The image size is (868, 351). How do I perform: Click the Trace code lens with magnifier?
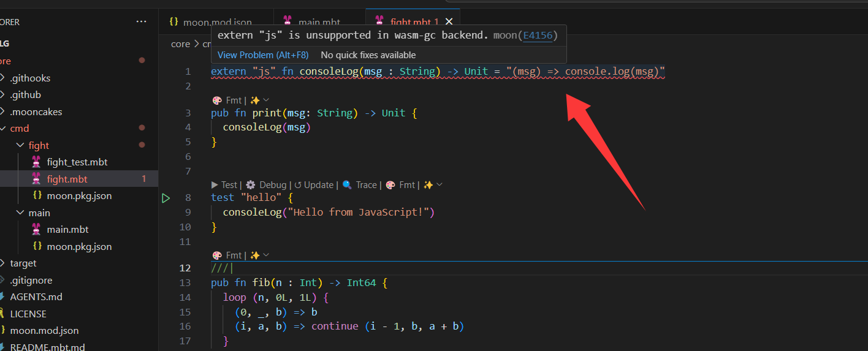point(360,184)
